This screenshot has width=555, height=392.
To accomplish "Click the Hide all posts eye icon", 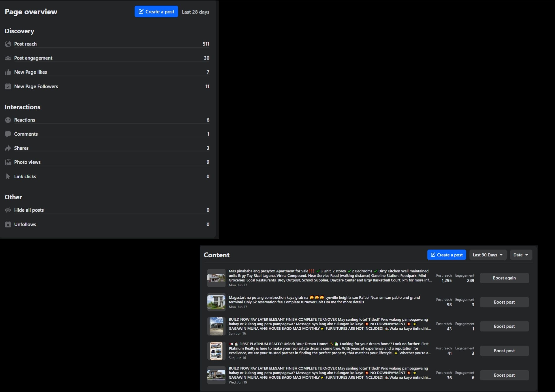I will 8,210.
